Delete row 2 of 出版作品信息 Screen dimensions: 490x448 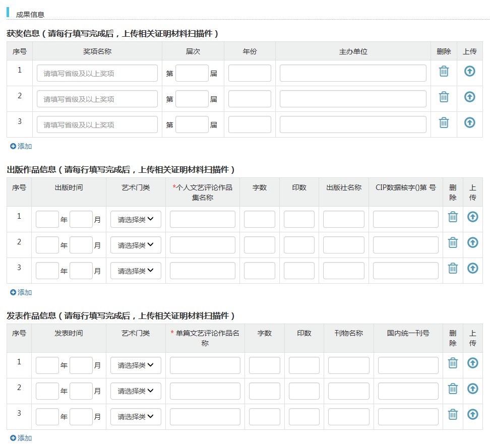453,242
